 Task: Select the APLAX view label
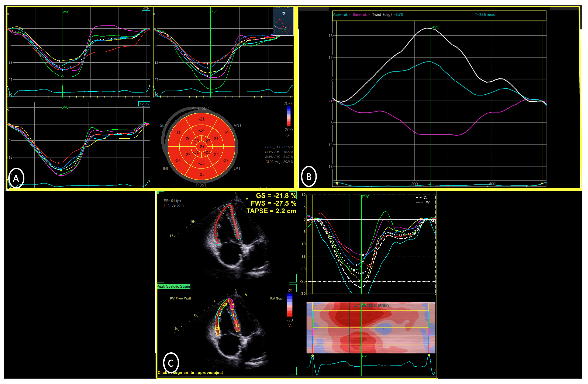click(144, 104)
